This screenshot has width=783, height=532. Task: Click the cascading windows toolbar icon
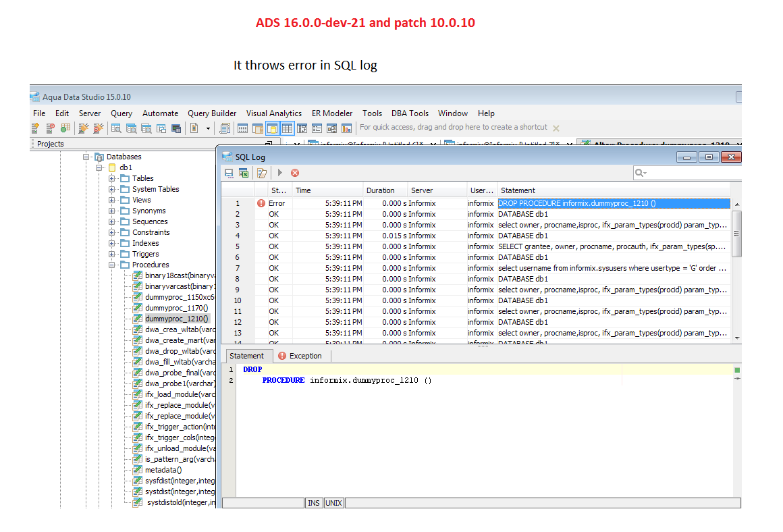point(161,128)
